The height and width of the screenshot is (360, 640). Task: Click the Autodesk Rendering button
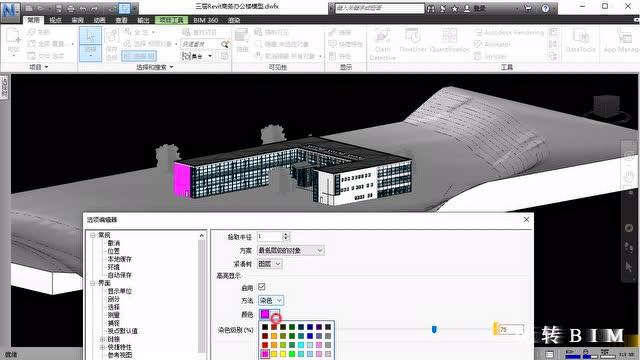click(x=509, y=32)
